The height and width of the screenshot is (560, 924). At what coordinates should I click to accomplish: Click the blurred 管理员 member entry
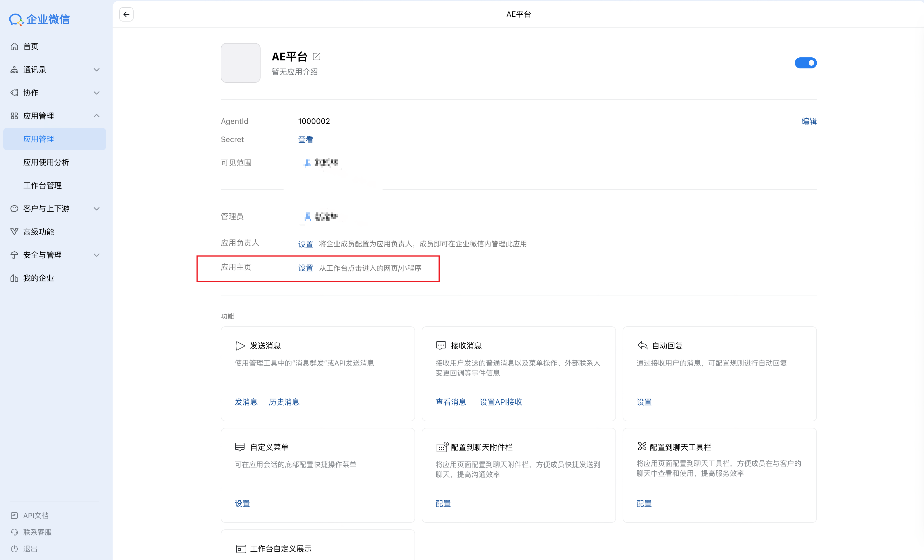point(321,216)
